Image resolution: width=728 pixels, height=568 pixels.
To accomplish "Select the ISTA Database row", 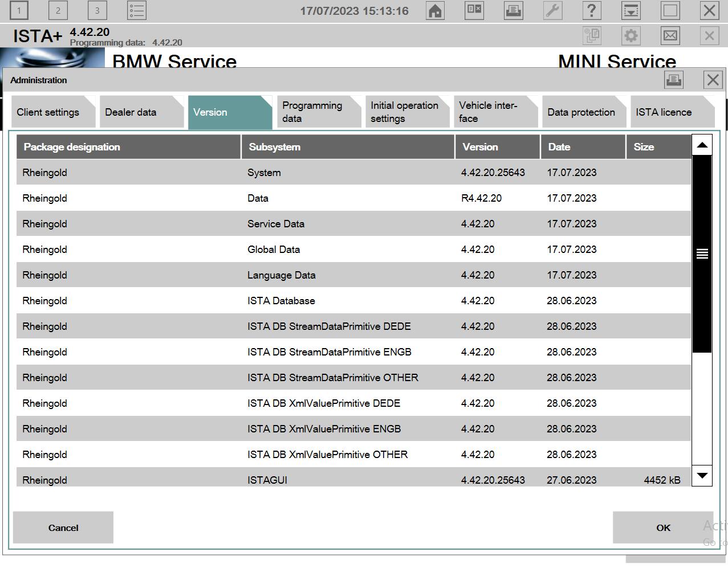I will point(353,301).
